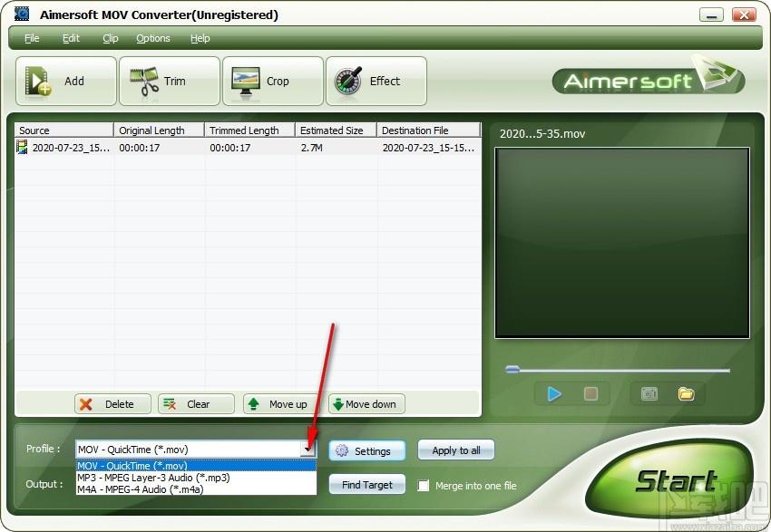
Task: Click the Original Length column header
Action: tap(159, 131)
